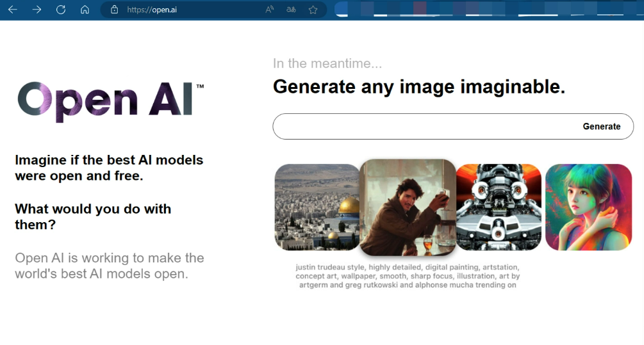This screenshot has height=345, width=644.
Task: Activate the Read aloud icon
Action: (269, 10)
